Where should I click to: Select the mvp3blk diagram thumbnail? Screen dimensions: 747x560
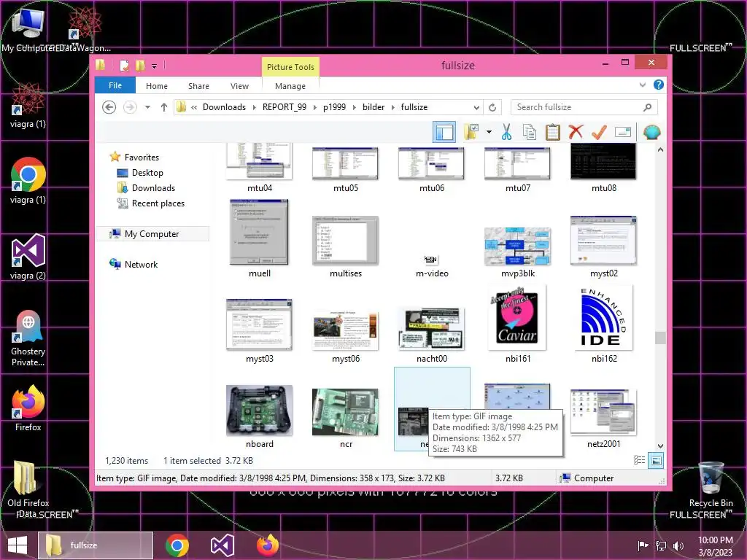coord(517,246)
